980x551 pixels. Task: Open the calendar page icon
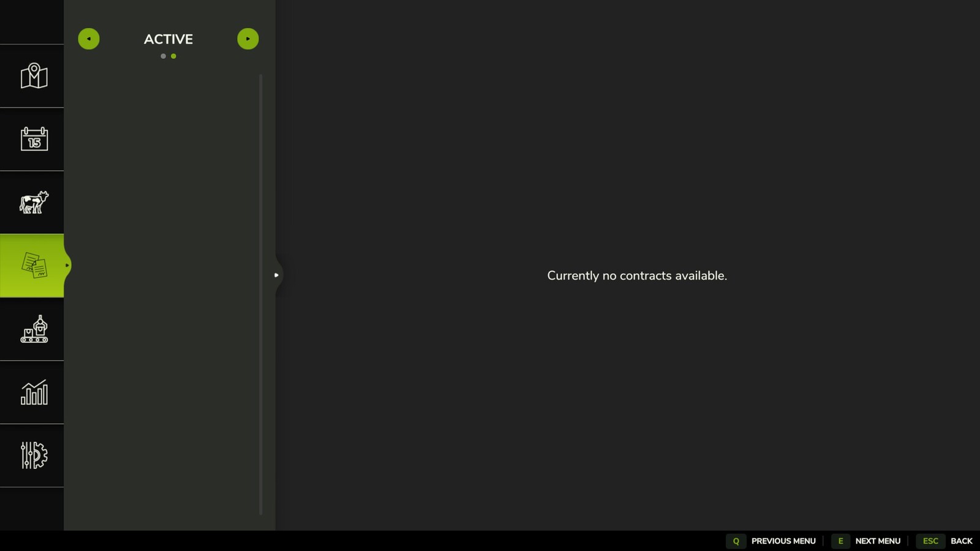(34, 139)
